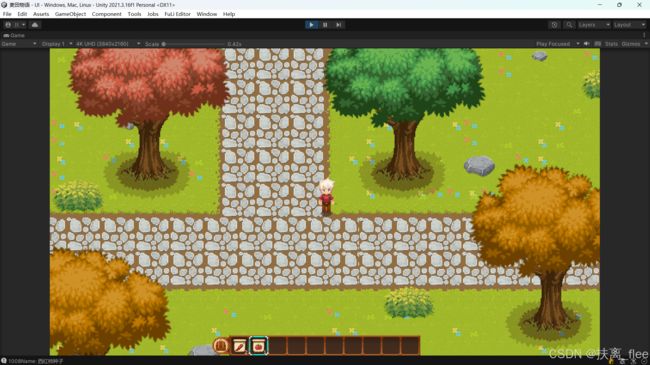Toggle the mute audio icon
Viewport: 650px width, 365px height.
[587, 44]
